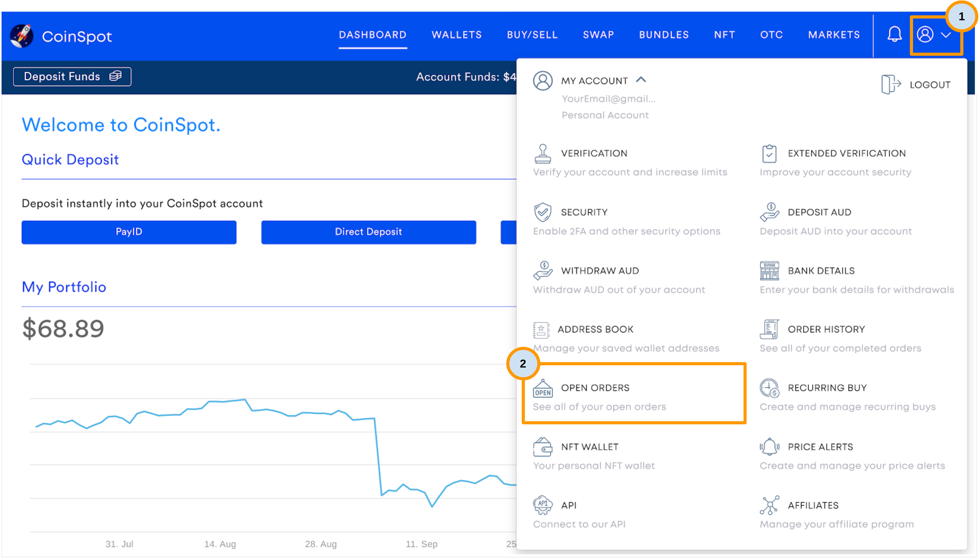The image size is (980, 558).
Task: Click the Recurring Buy clock icon
Action: coord(769,388)
